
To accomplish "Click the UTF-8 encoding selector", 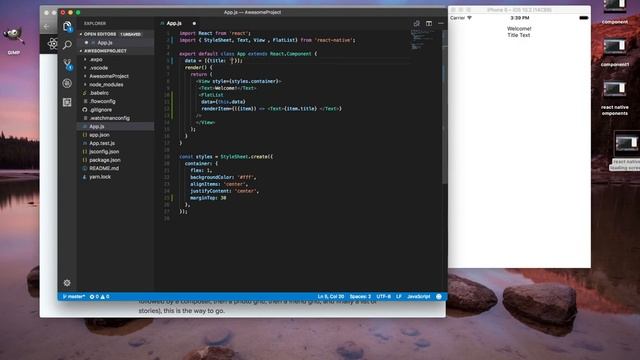I will coord(383,297).
